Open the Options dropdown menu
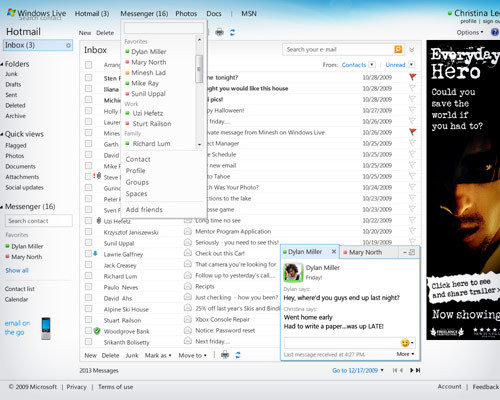Screen dimensions: 500x400 click(x=470, y=32)
